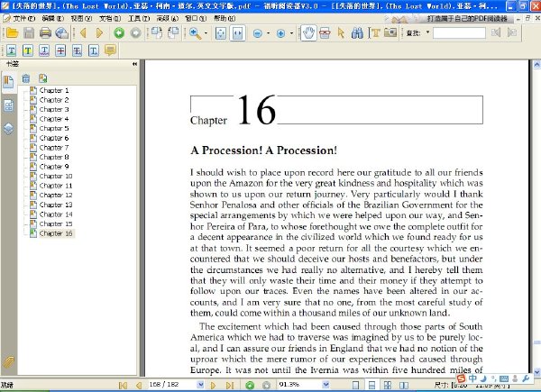Select the Insert text annotation tool
The width and height of the screenshot is (541, 392).
94,50
